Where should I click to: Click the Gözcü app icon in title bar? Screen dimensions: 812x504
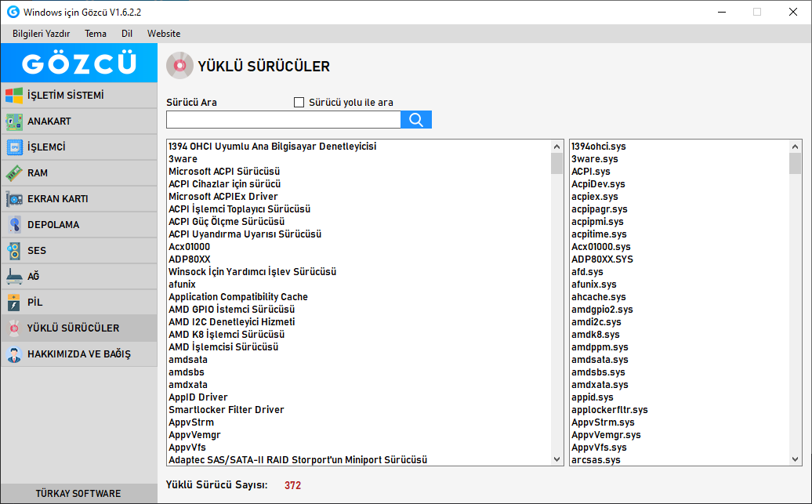[13, 12]
